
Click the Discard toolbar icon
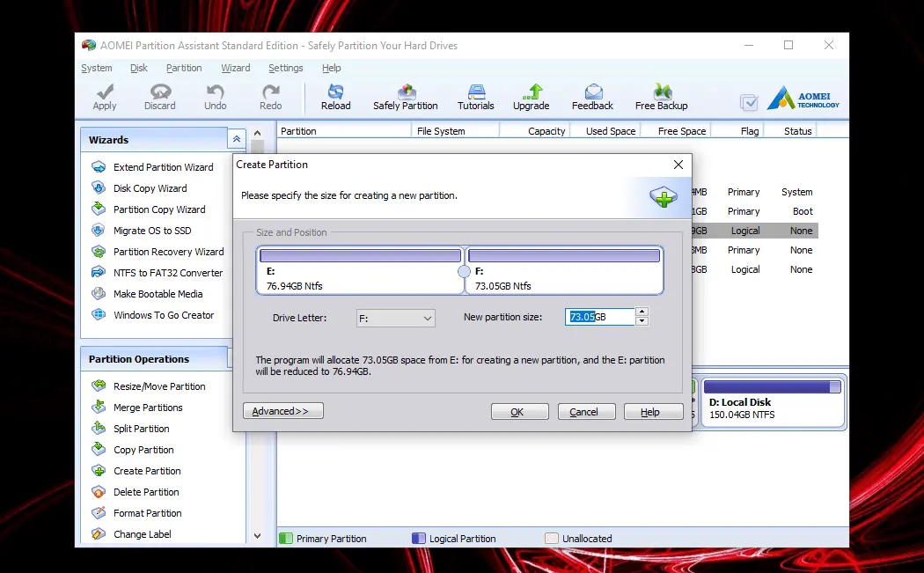click(x=160, y=92)
